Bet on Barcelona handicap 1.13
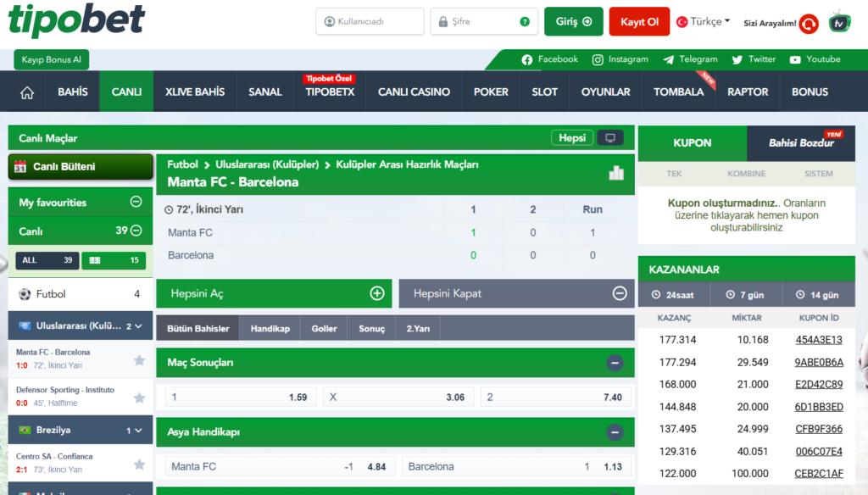868x495 pixels. pos(516,467)
